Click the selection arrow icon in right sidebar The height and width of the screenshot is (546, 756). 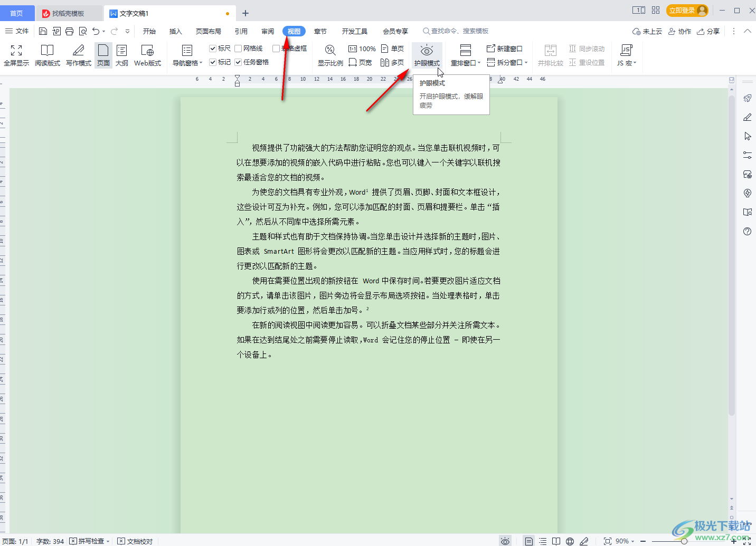pos(748,136)
